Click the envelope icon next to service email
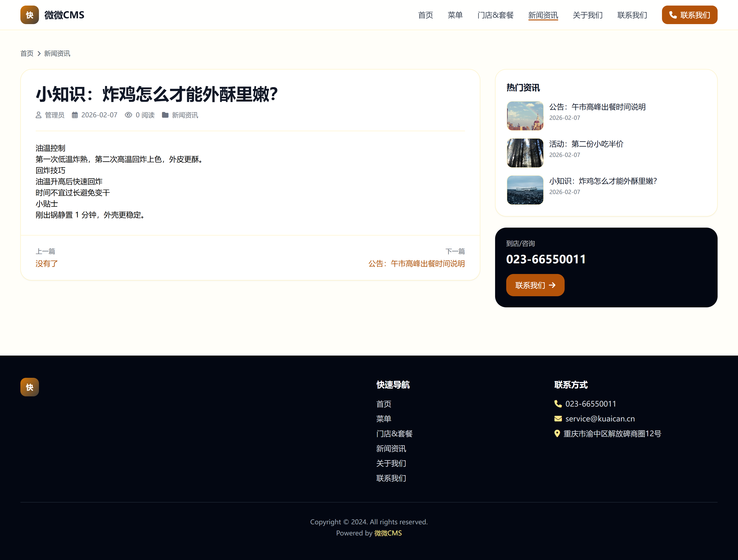The height and width of the screenshot is (560, 738). 558,419
